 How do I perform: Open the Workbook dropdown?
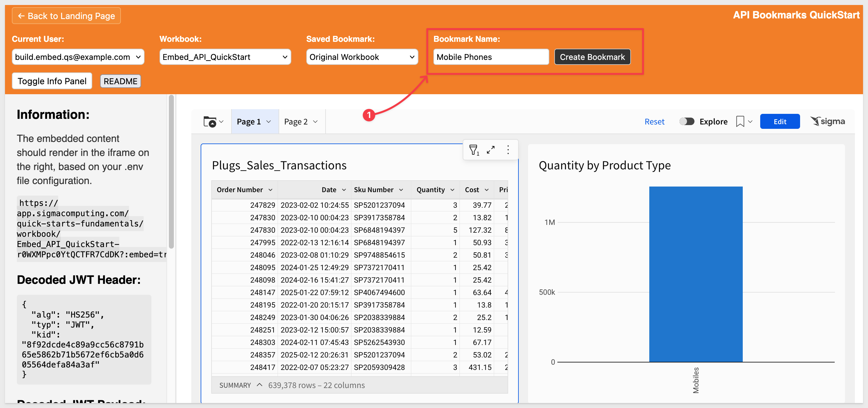tap(225, 57)
